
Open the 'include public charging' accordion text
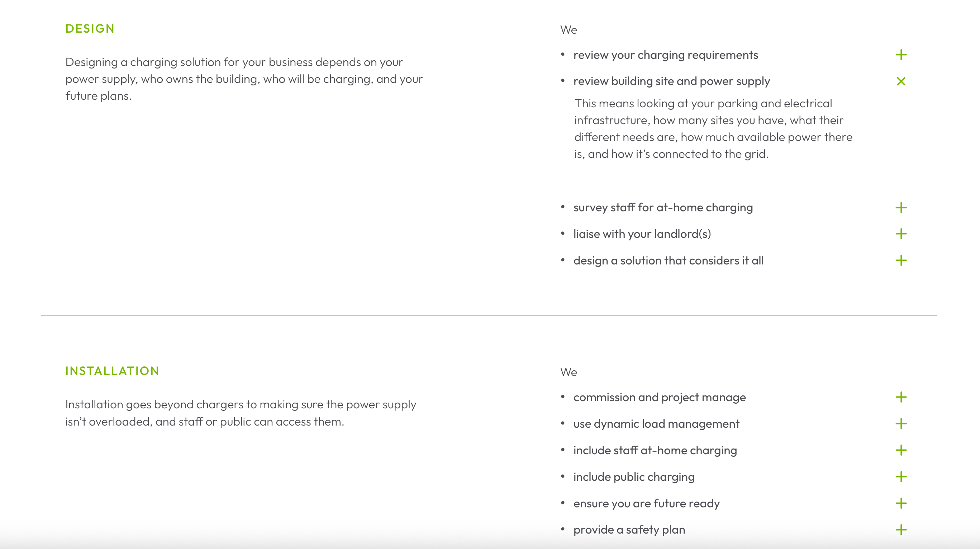(634, 477)
